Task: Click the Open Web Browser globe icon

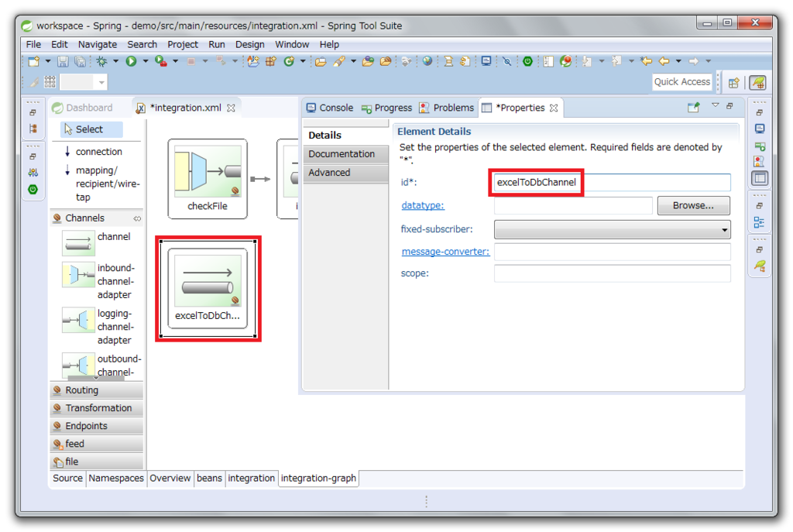Action: click(427, 61)
